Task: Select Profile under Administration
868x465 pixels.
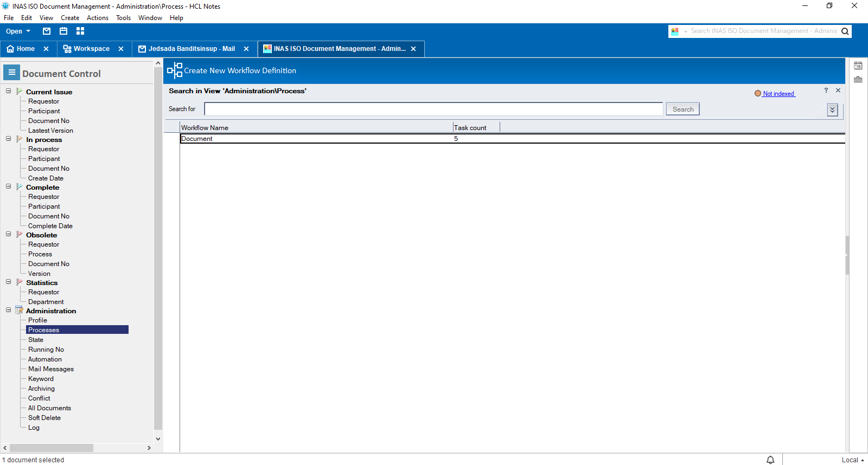Action: (x=37, y=320)
